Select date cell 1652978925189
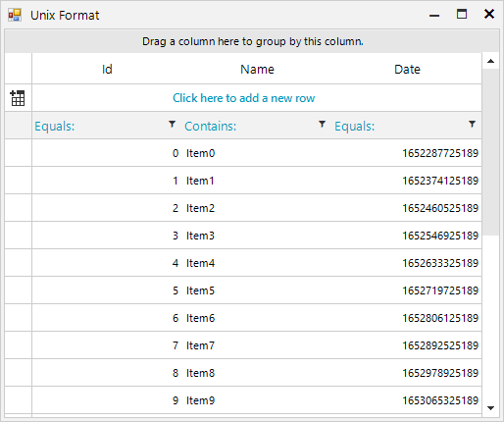 [407, 373]
